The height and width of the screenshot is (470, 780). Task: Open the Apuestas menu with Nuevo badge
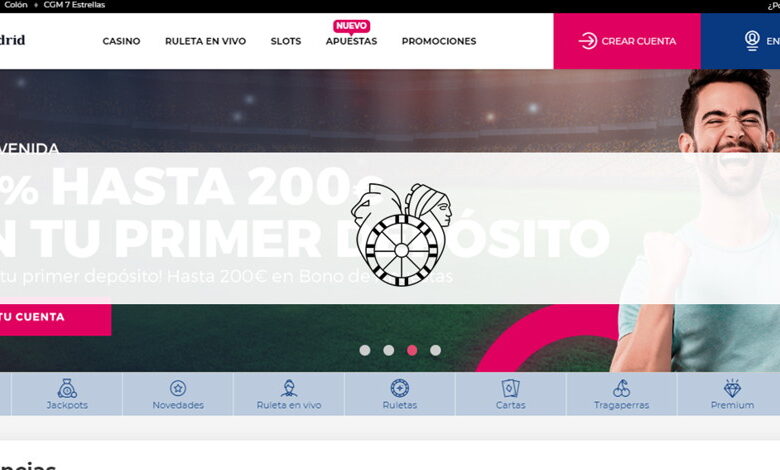coord(351,41)
